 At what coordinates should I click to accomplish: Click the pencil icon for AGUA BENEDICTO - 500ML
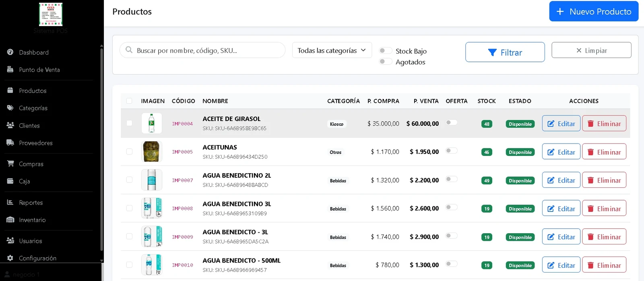click(551, 265)
